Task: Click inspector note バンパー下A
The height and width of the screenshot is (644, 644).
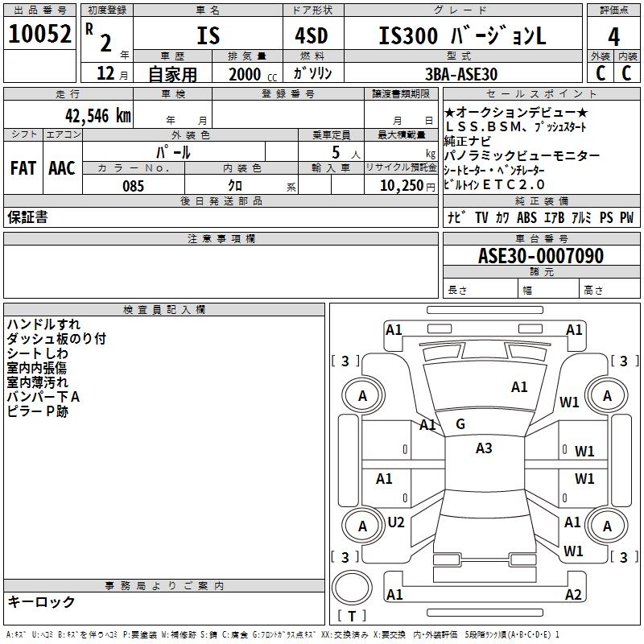Action: pos(43,397)
